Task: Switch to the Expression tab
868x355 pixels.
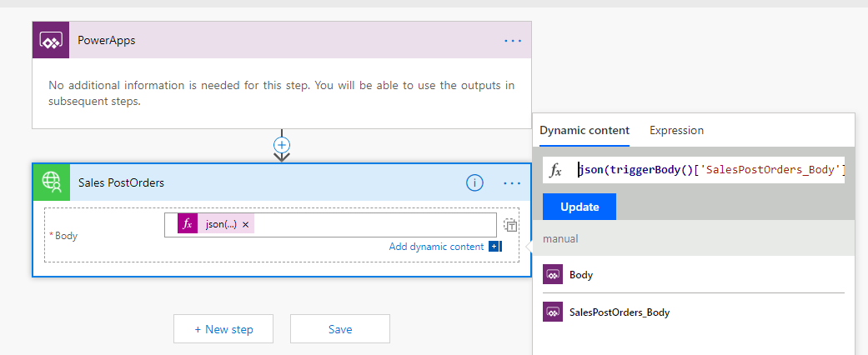Action: pyautogui.click(x=676, y=131)
